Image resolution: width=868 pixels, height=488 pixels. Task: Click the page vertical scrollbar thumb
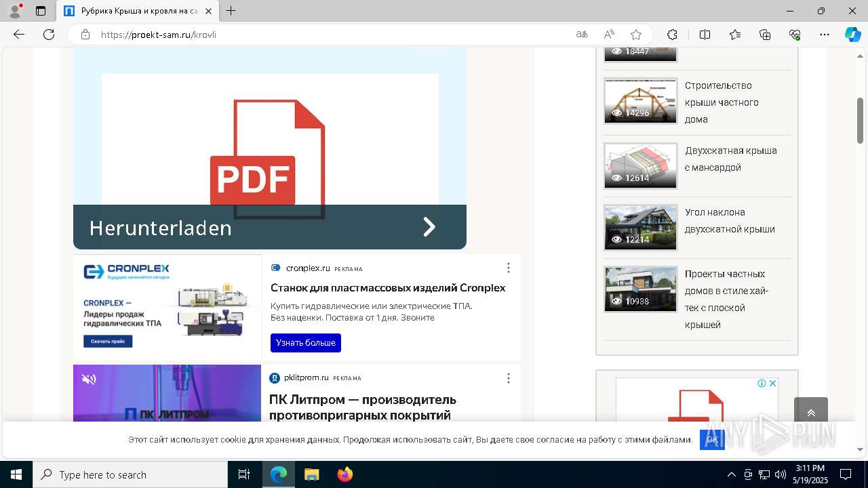860,121
